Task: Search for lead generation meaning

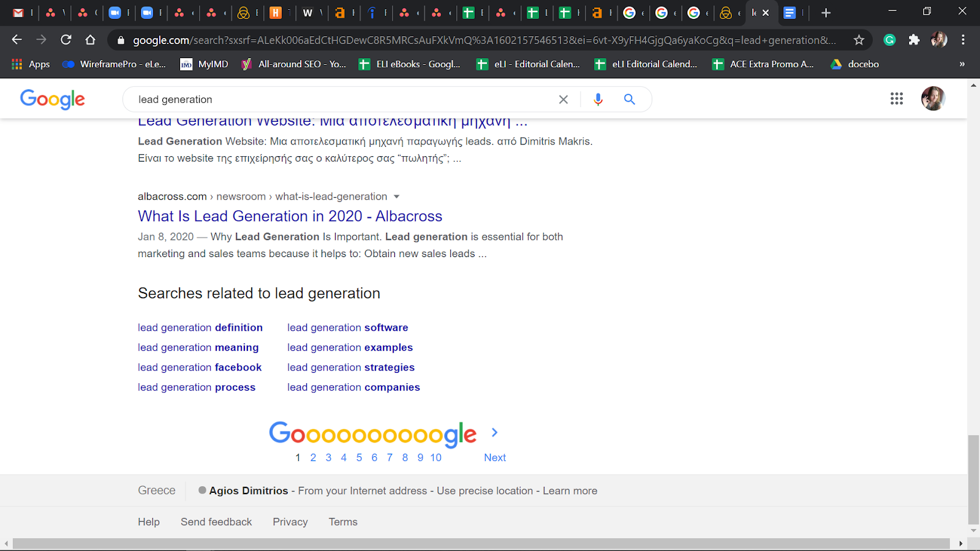Action: pos(198,348)
